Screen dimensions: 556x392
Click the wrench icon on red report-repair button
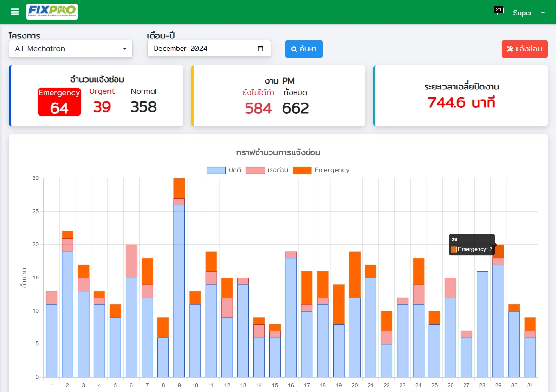point(510,49)
